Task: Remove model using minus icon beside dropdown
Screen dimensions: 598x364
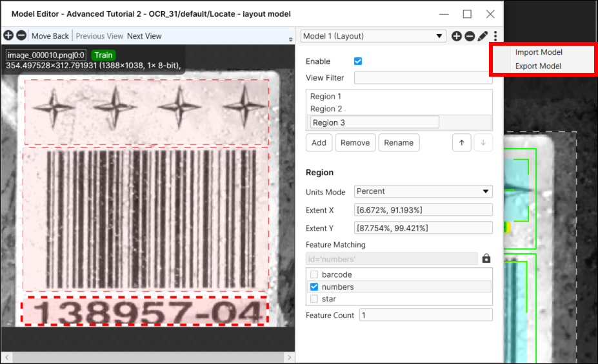Action: coord(470,37)
